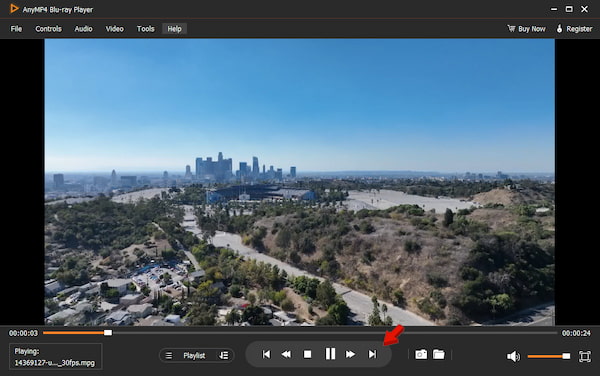Click the playing file name label
This screenshot has height=376, width=600.
click(54, 363)
